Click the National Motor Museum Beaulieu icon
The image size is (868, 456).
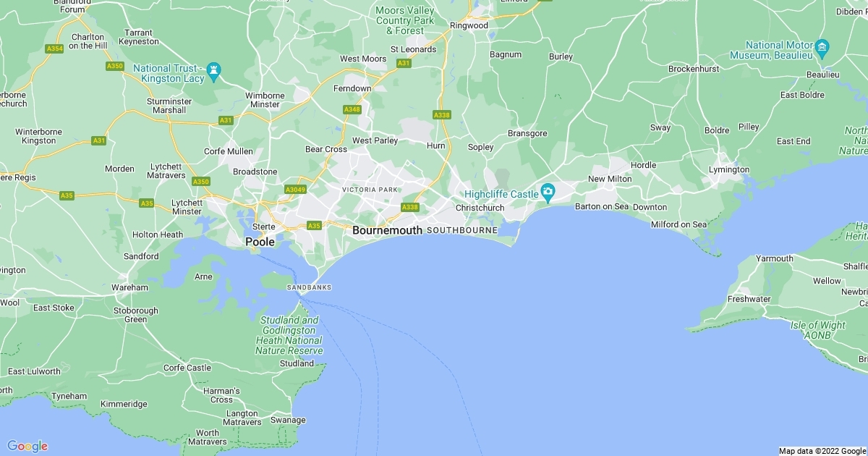[822, 49]
